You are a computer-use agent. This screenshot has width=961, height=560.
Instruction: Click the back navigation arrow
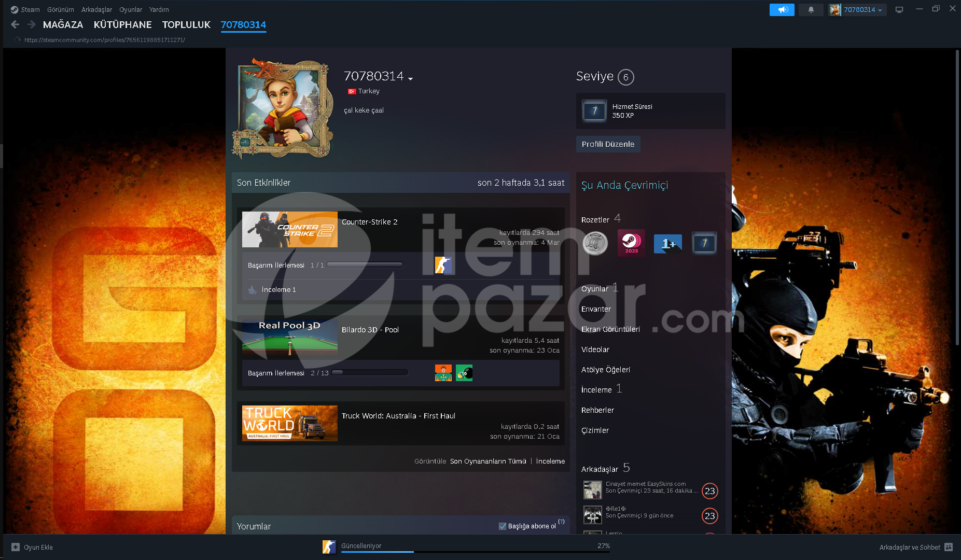coord(15,24)
